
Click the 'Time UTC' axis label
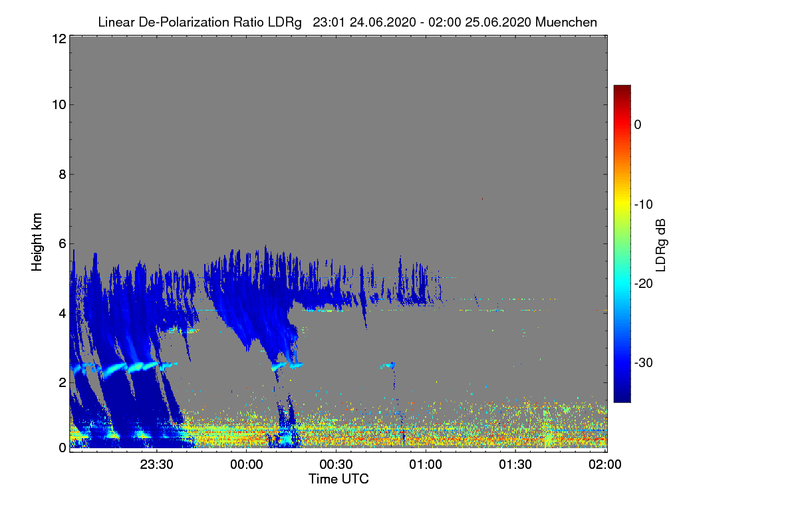pos(338,478)
